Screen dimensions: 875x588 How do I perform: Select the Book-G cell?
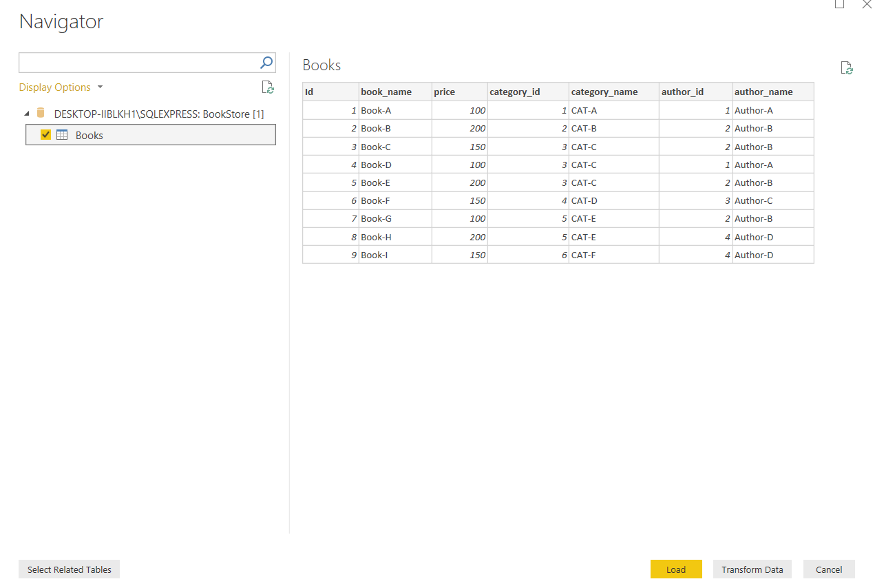(x=395, y=218)
